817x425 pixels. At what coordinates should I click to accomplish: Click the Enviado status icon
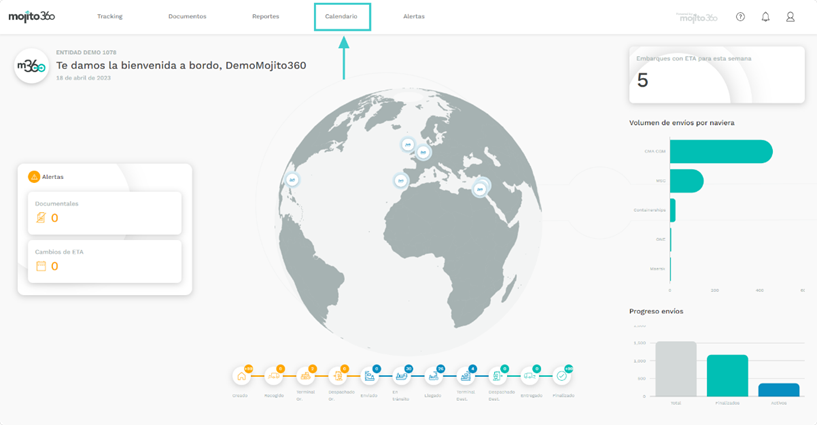[370, 376]
